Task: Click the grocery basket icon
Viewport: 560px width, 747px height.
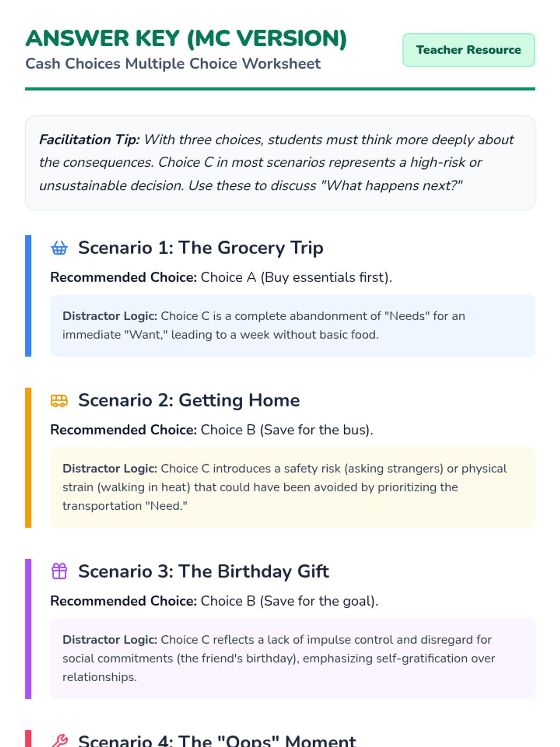Action: (59, 248)
